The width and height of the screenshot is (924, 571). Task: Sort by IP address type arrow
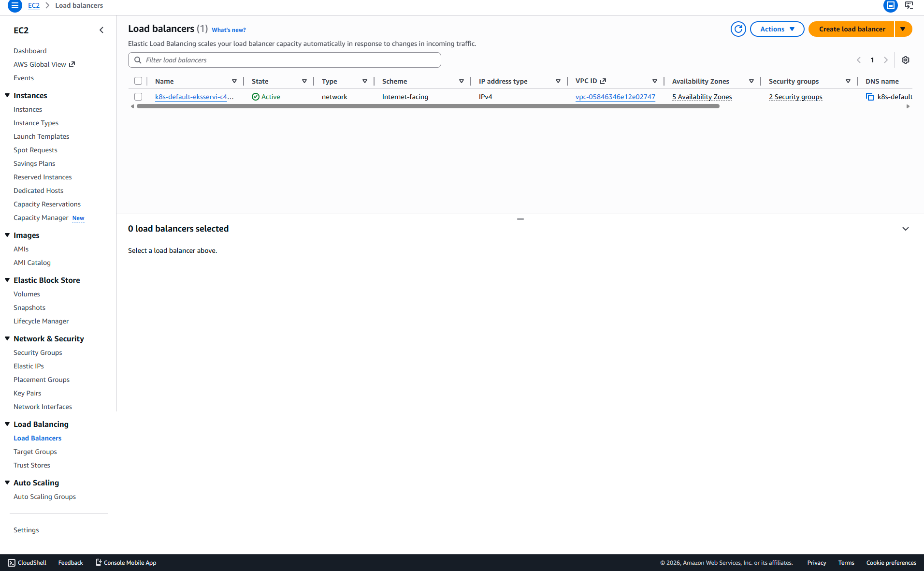(558, 81)
